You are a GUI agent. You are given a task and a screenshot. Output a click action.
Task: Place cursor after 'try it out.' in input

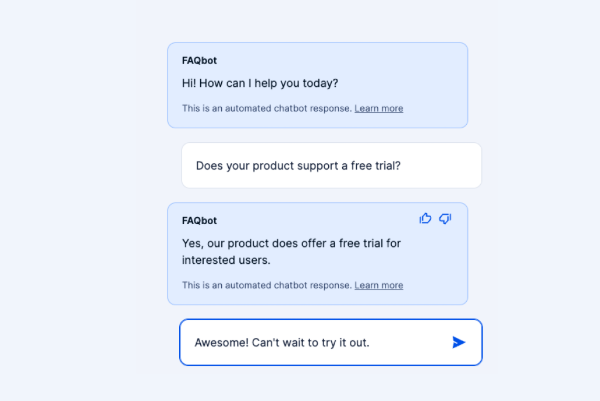(370, 342)
